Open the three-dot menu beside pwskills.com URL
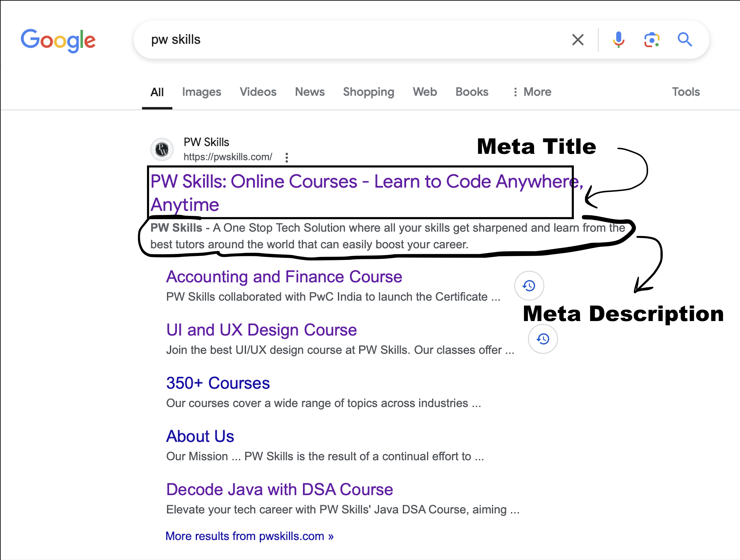 pyautogui.click(x=287, y=157)
